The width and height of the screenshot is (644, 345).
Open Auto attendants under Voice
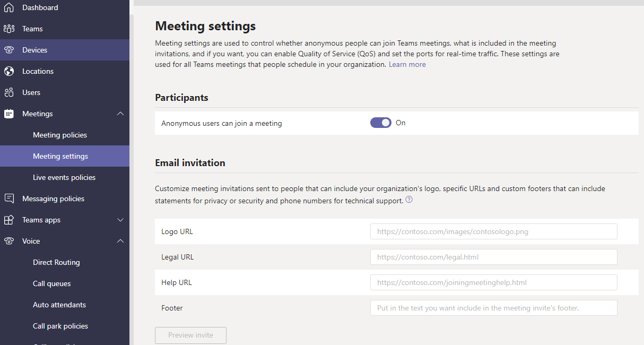click(65, 305)
